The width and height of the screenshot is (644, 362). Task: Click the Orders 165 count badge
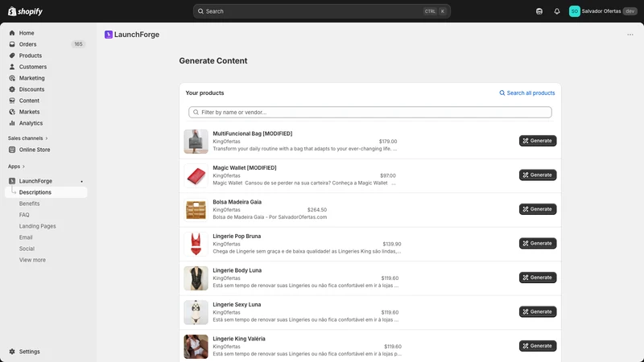click(78, 44)
